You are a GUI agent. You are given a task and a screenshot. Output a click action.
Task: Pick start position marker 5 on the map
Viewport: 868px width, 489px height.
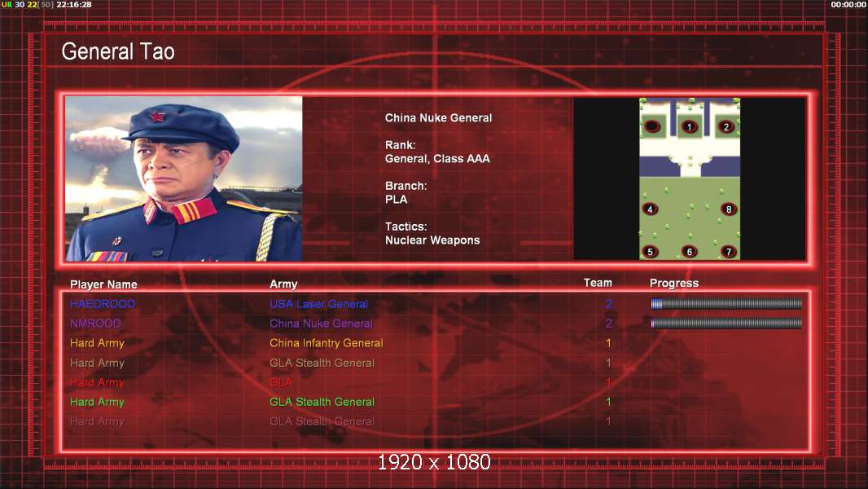[650, 251]
